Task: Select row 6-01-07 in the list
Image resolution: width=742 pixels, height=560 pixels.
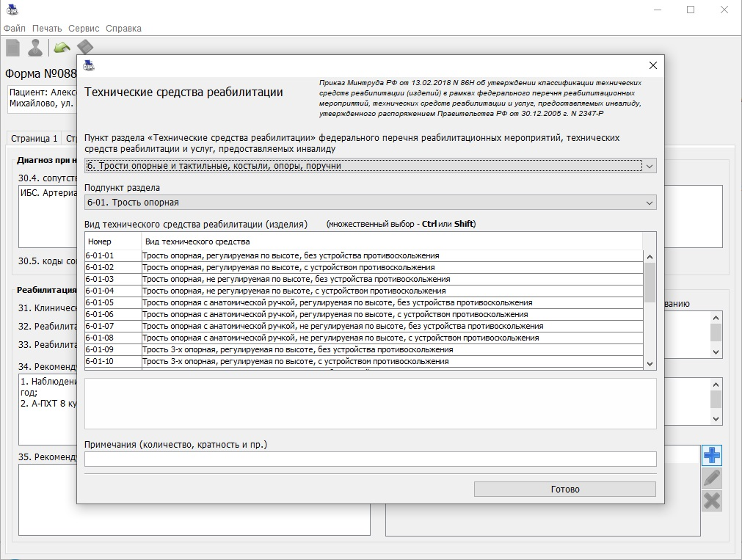Action: 364,326
